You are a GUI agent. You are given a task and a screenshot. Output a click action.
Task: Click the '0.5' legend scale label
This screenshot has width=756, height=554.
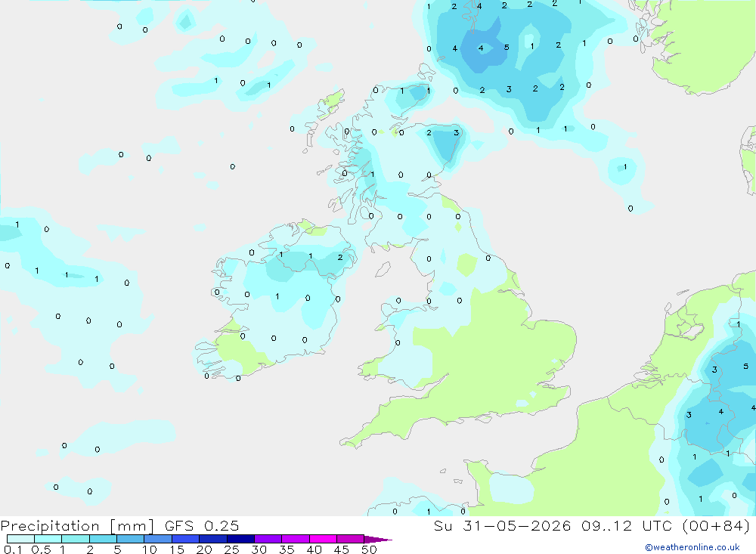click(41, 549)
